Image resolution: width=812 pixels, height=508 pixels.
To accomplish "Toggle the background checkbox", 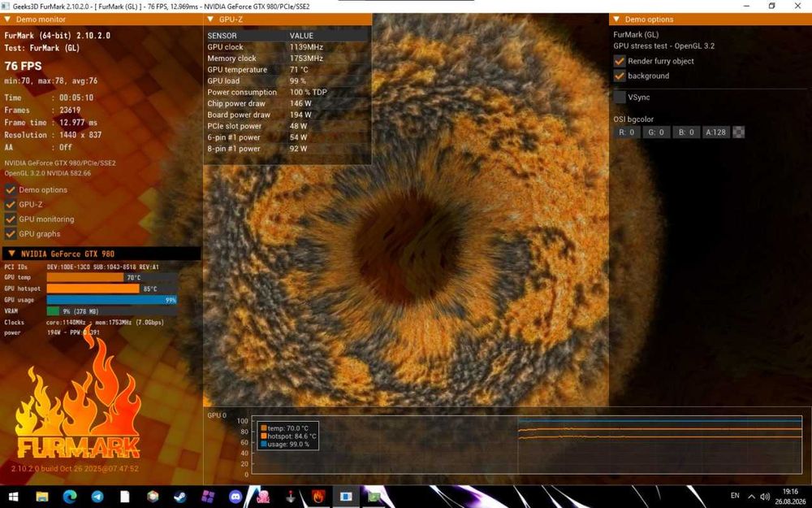I will coord(620,76).
